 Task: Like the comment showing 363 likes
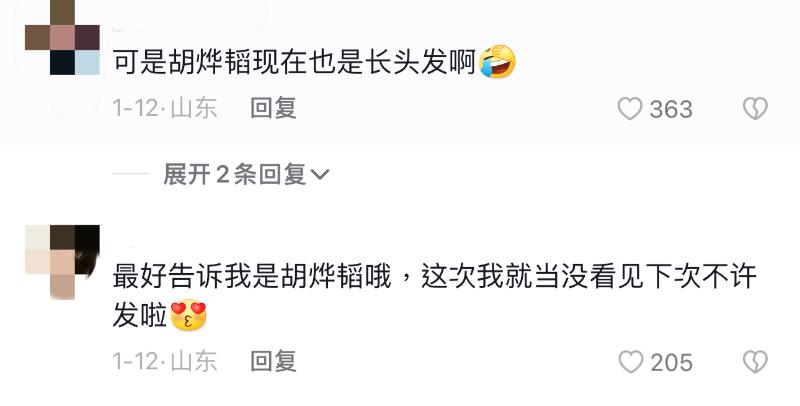630,109
